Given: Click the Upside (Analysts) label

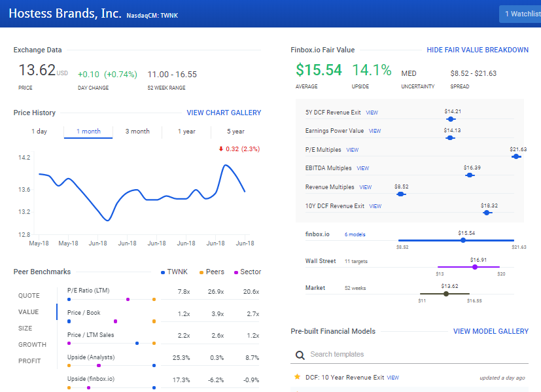Looking at the screenshot, I should [91, 357].
